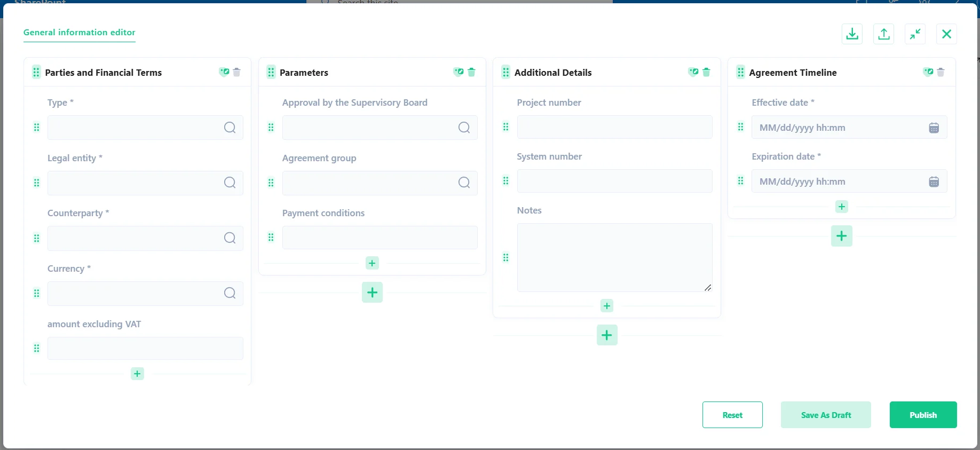Viewport: 980px width, 450px height.
Task: Add a field inside Parameters with small plus
Action: (372, 263)
